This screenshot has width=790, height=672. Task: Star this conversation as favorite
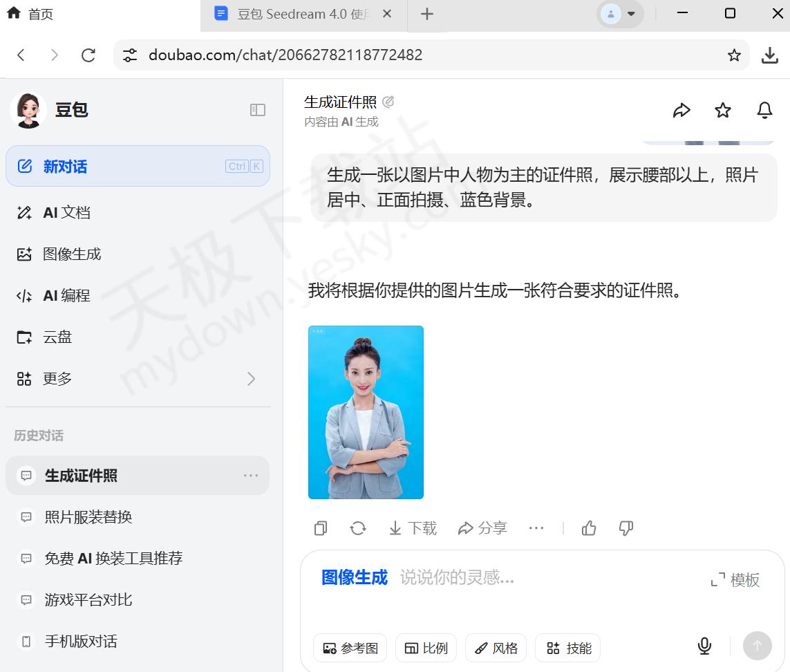coord(723,111)
